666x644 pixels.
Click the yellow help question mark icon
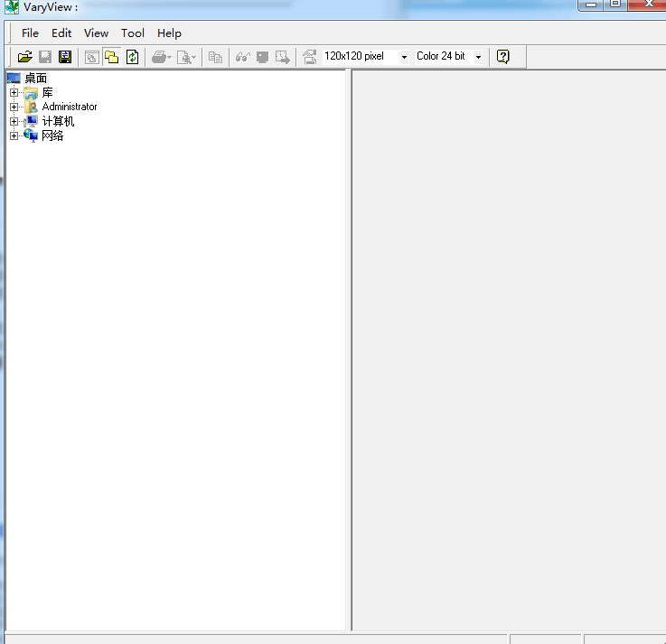coord(503,57)
